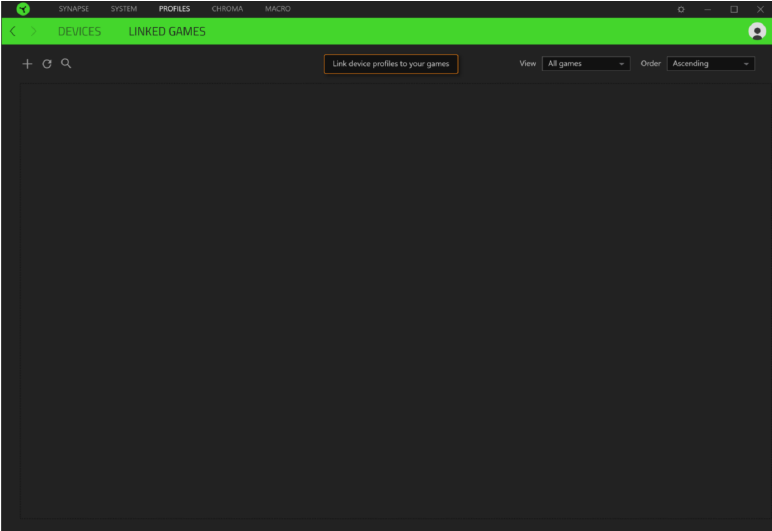Image resolution: width=772 pixels, height=531 pixels.
Task: Open the MACRO tab
Action: (x=278, y=9)
